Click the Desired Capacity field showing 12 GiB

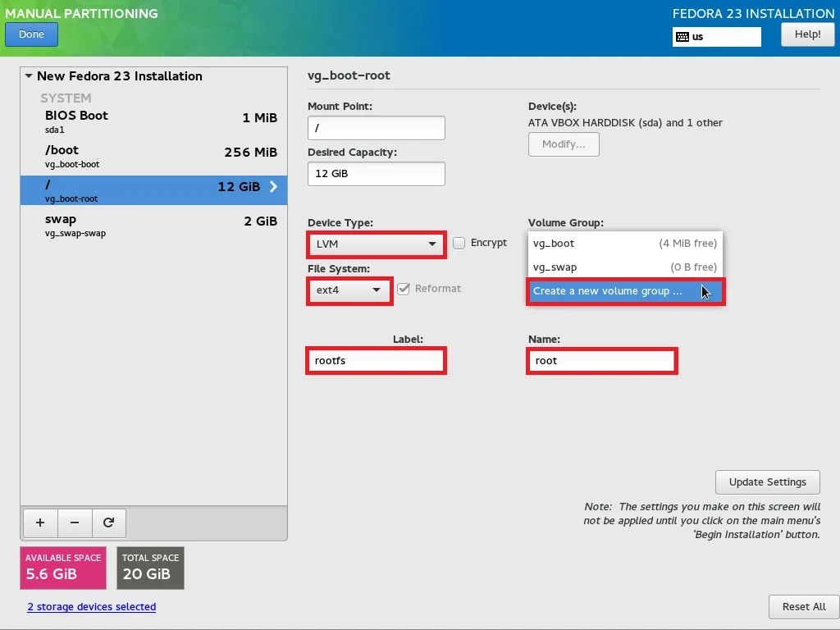pos(376,174)
